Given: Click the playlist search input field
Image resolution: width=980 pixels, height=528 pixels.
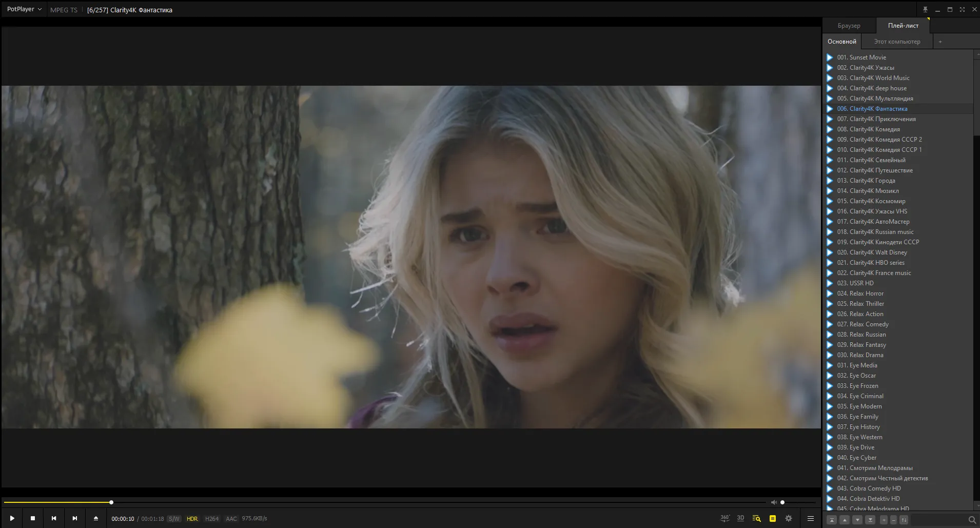Looking at the screenshot, I should tap(939, 520).
